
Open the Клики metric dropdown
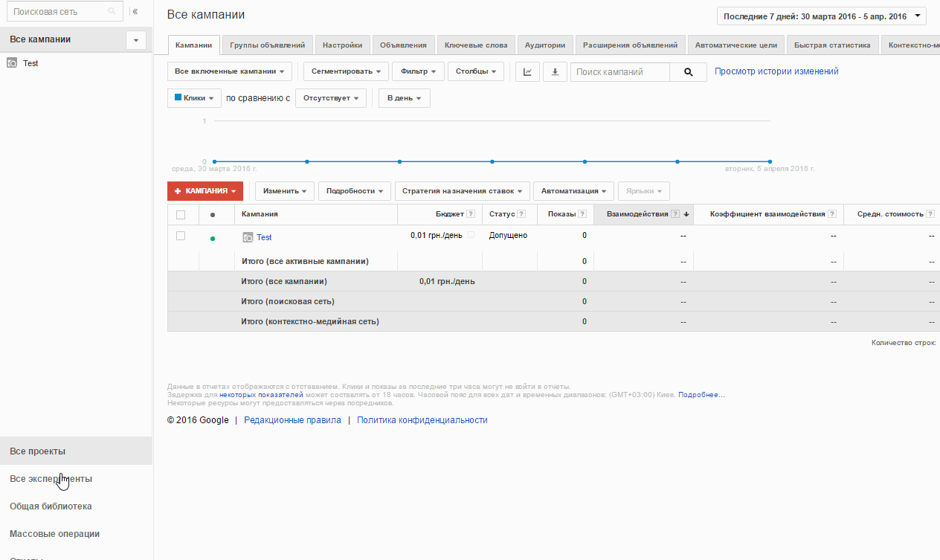[x=194, y=98]
